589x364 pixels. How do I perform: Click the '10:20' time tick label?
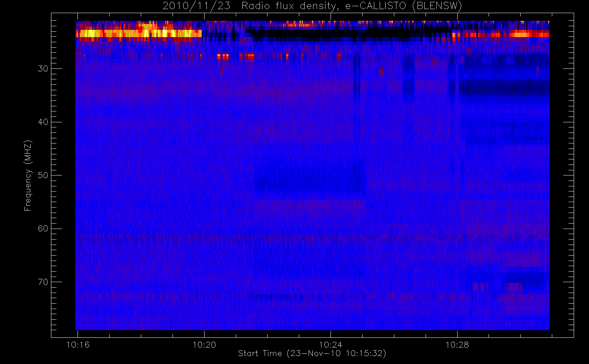pos(204,344)
